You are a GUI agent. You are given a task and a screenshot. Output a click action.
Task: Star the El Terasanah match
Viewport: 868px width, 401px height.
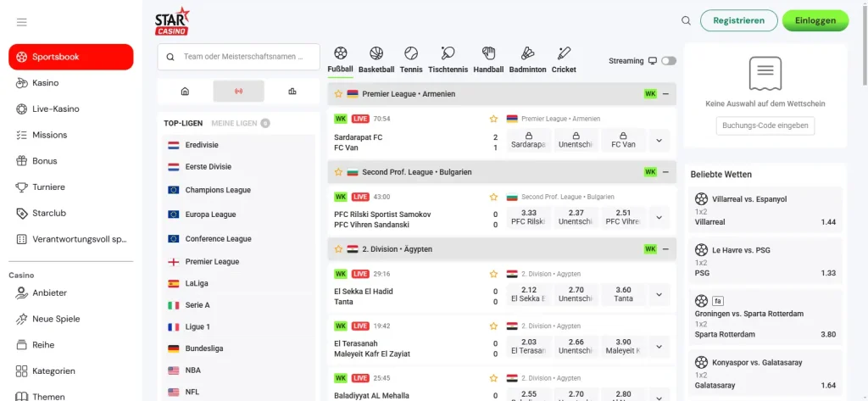click(x=493, y=326)
